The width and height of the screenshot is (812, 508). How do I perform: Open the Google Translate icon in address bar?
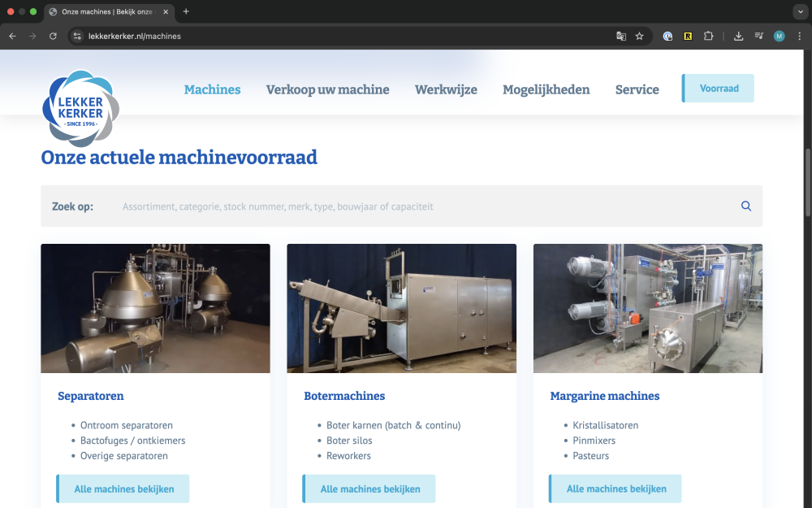[x=621, y=36]
